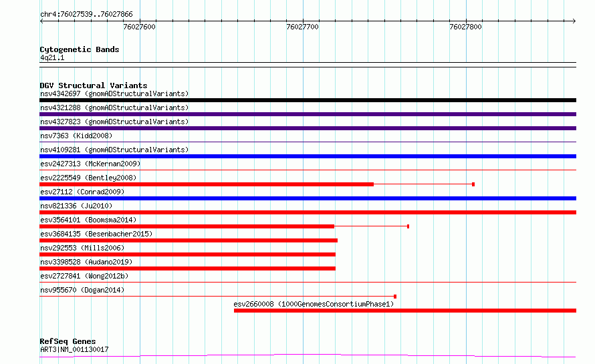The width and height of the screenshot is (595, 364).
Task: Click ruler position 76027600
Action: click(x=139, y=27)
